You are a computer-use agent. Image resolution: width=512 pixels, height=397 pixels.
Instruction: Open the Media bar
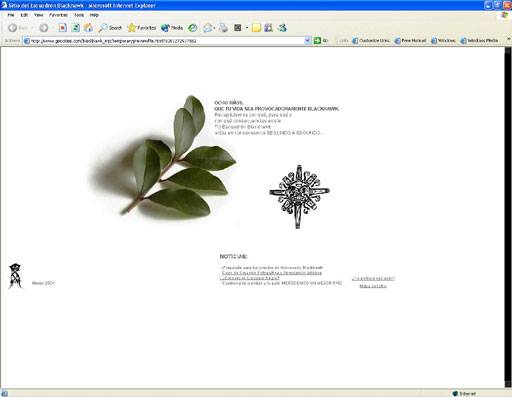click(x=172, y=28)
